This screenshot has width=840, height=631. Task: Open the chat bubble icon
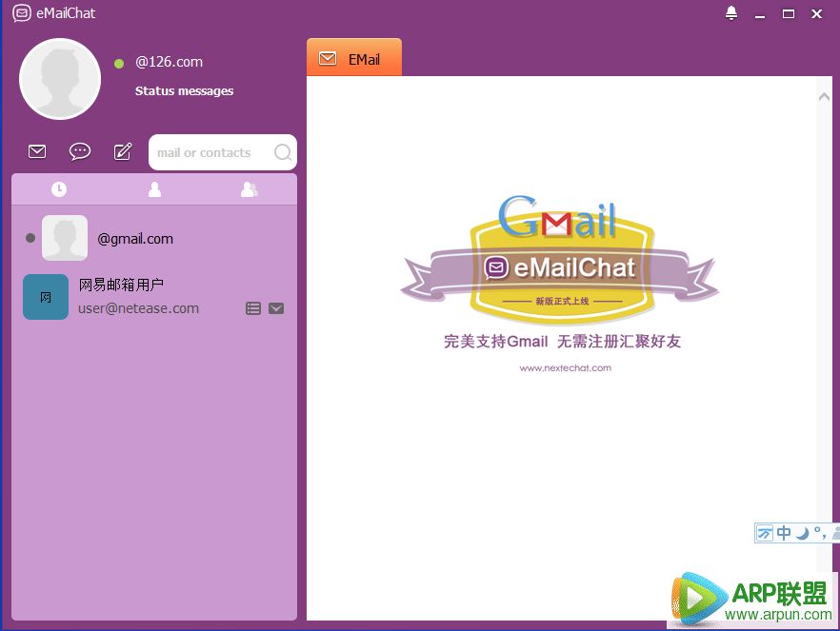80,152
